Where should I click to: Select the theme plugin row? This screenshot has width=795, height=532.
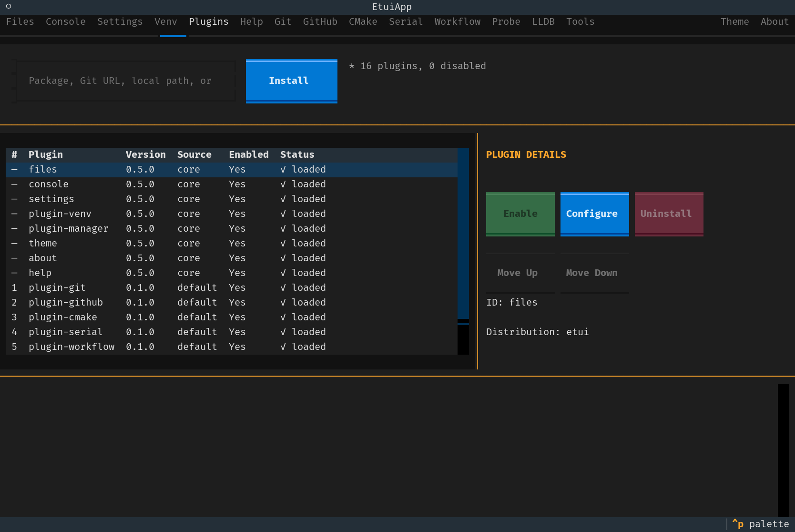tap(232, 244)
